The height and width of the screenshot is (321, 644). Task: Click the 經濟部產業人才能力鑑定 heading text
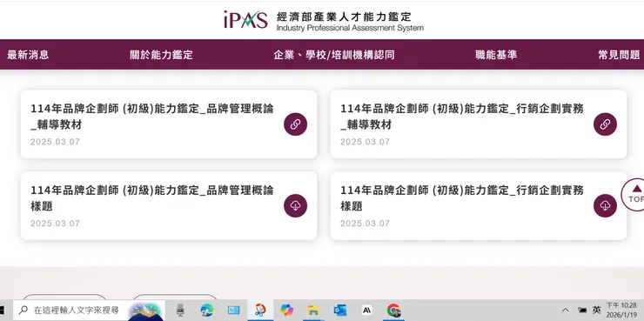point(344,17)
